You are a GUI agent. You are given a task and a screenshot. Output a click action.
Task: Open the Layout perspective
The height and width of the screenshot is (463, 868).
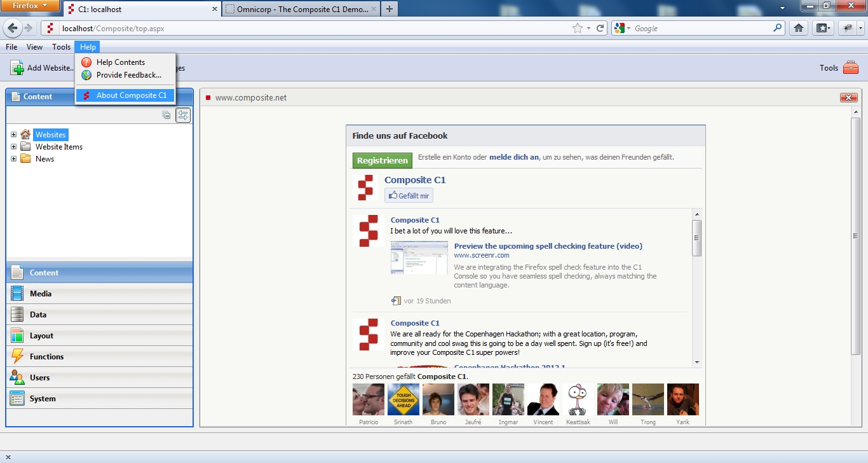coord(41,336)
